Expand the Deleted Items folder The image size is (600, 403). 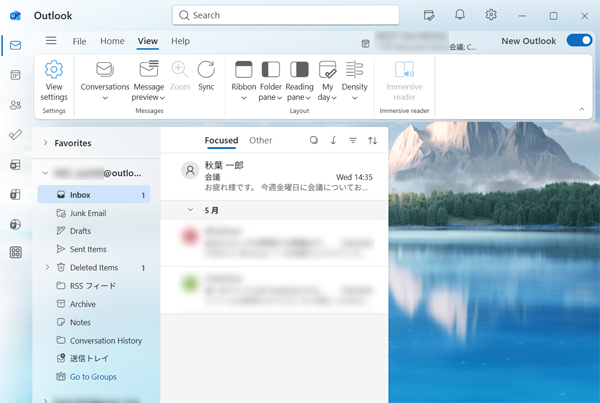[x=47, y=267]
